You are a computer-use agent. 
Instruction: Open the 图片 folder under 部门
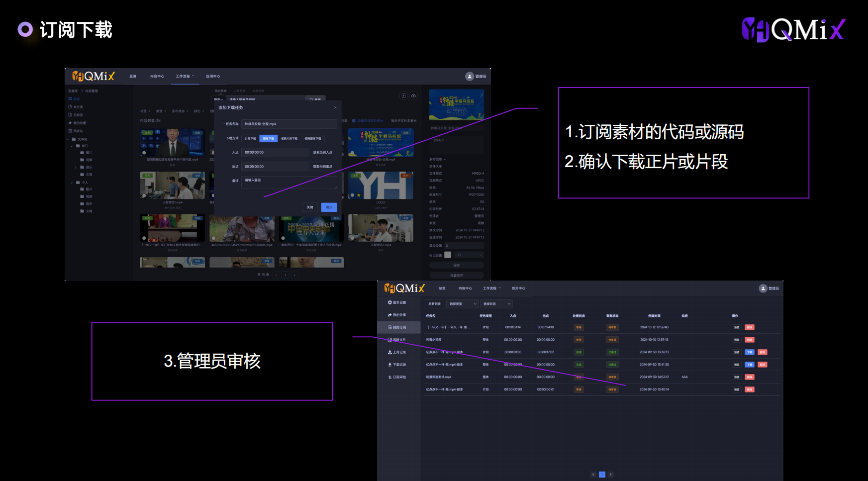coord(86,153)
